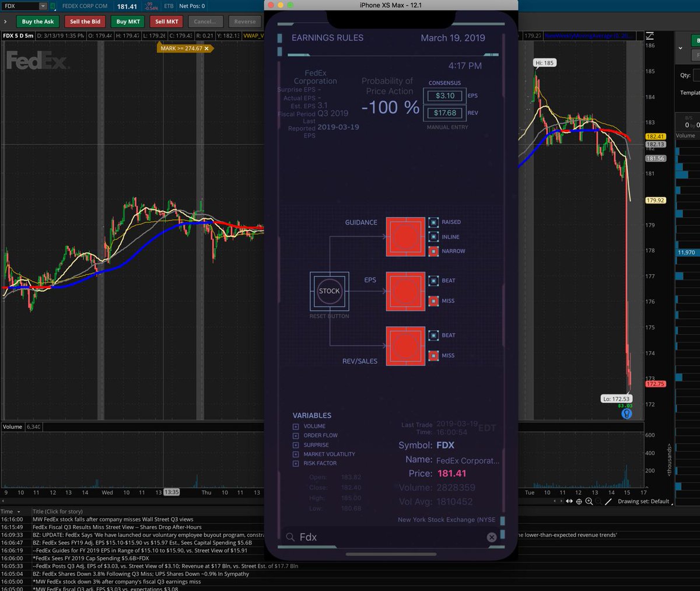The width and height of the screenshot is (700, 591).
Task: Click inside the Fdx search input field
Action: pos(350,537)
